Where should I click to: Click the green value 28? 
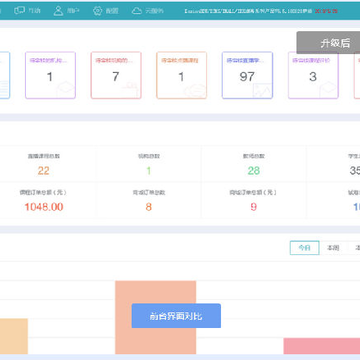click(254, 171)
